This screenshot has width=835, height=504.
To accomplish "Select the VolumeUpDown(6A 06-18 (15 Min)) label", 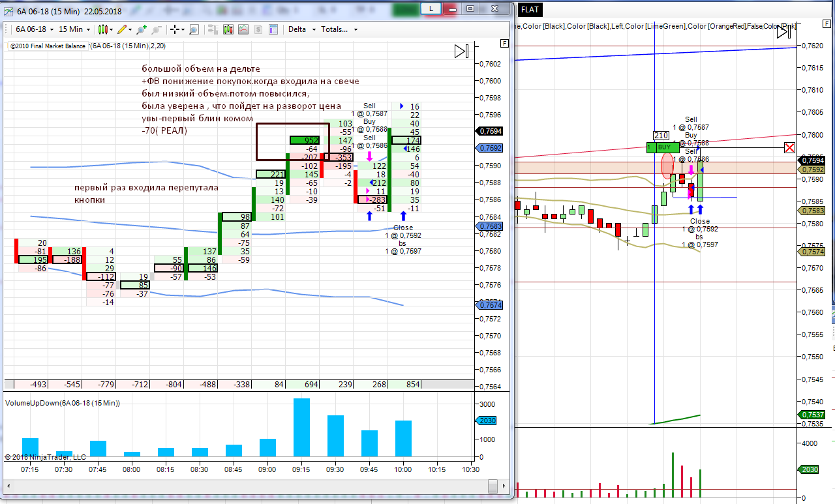I will (63, 403).
